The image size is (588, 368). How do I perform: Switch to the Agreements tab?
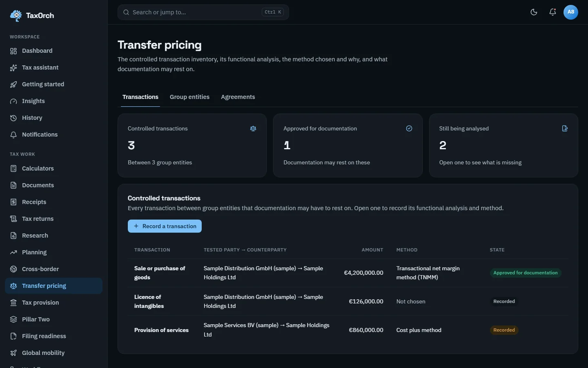(238, 97)
